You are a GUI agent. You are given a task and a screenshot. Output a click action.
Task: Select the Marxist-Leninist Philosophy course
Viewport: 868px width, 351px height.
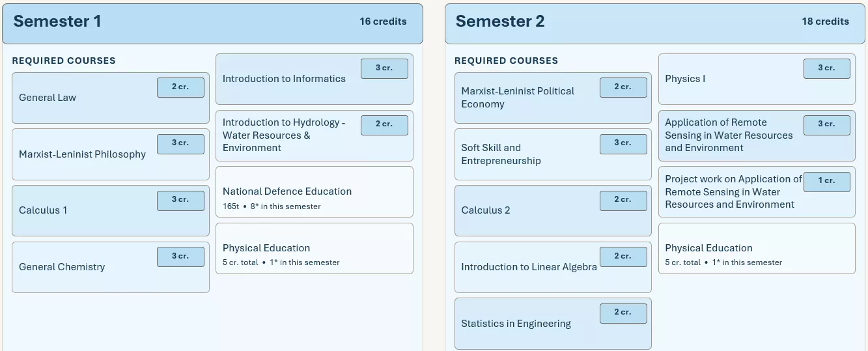tap(111, 154)
